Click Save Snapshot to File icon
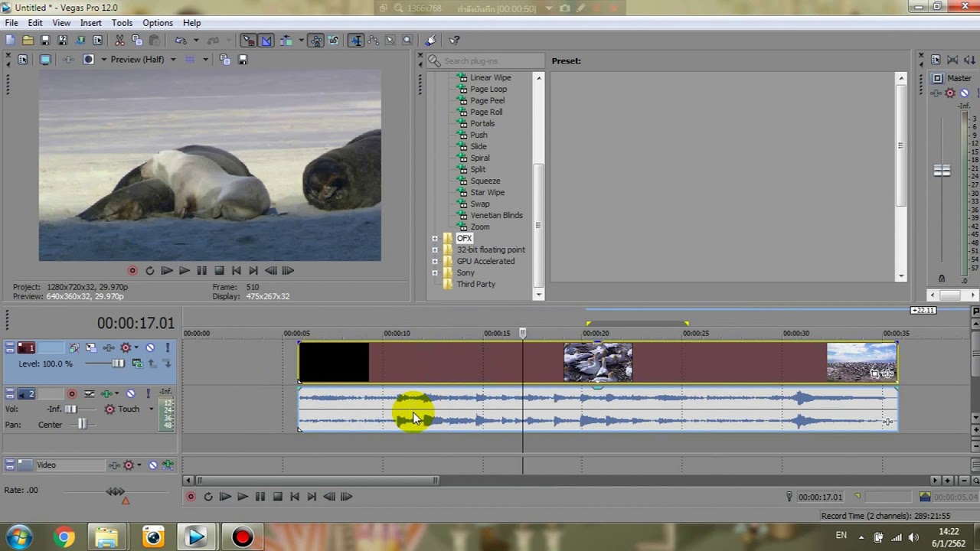Screen dimensions: 980x551 [243, 60]
